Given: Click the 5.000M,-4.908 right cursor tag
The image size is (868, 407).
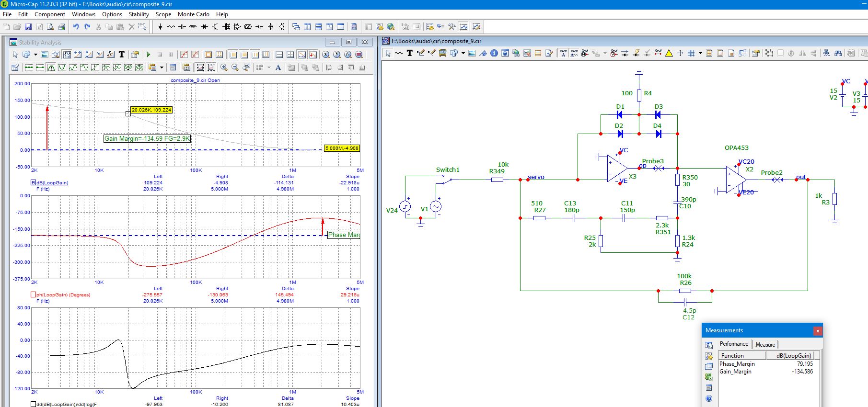Looking at the screenshot, I should (342, 148).
